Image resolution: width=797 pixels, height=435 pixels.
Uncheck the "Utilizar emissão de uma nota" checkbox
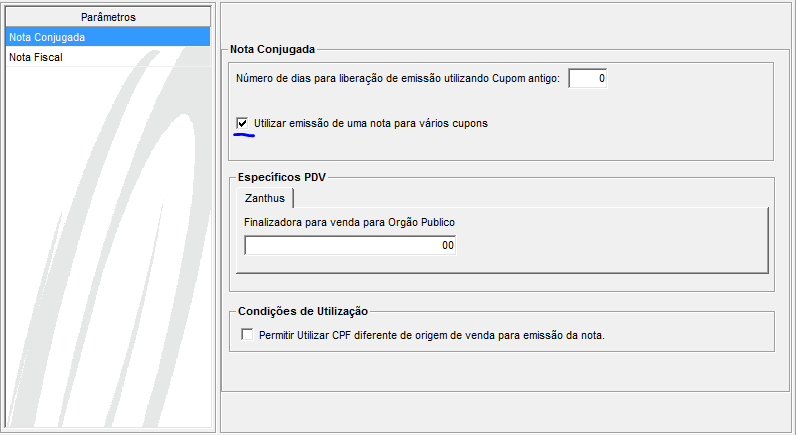pyautogui.click(x=242, y=123)
